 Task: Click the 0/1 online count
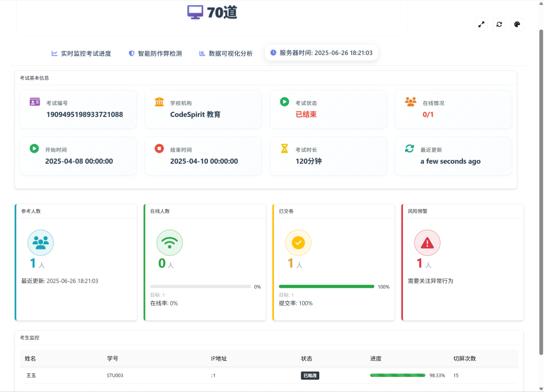click(428, 114)
